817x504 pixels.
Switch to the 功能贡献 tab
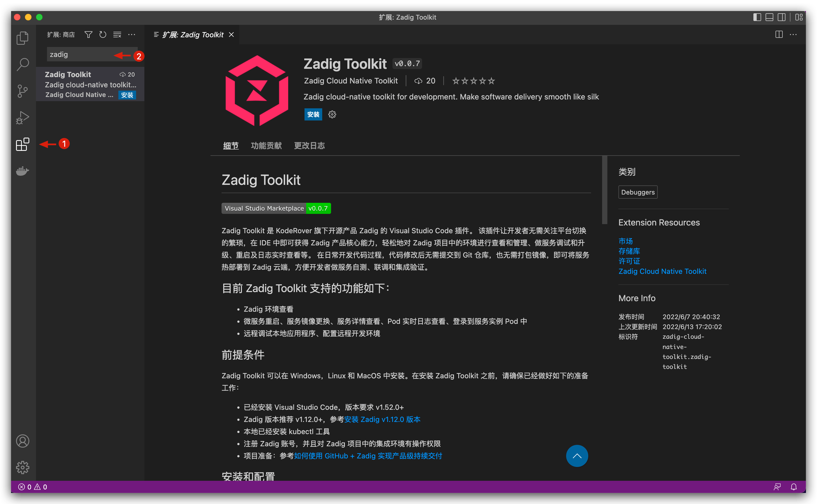pyautogui.click(x=266, y=146)
